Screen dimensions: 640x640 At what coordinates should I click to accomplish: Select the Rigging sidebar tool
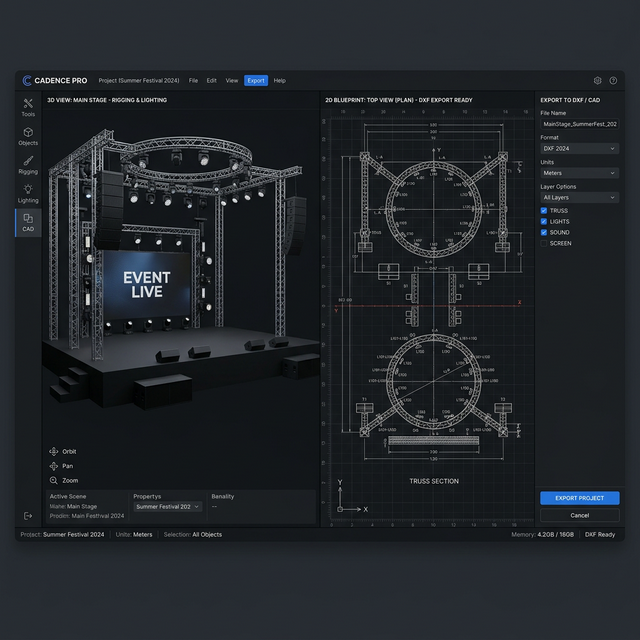pyautogui.click(x=28, y=165)
